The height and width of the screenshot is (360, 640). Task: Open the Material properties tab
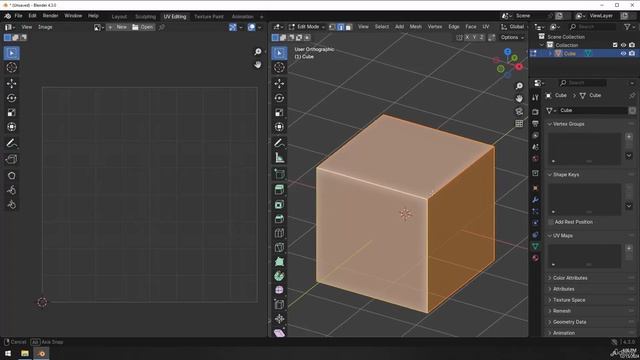(536, 258)
